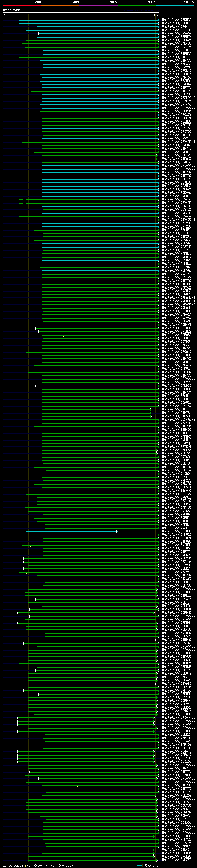Select the UniRef100_Q0D4B2 entry

(177, 43)
